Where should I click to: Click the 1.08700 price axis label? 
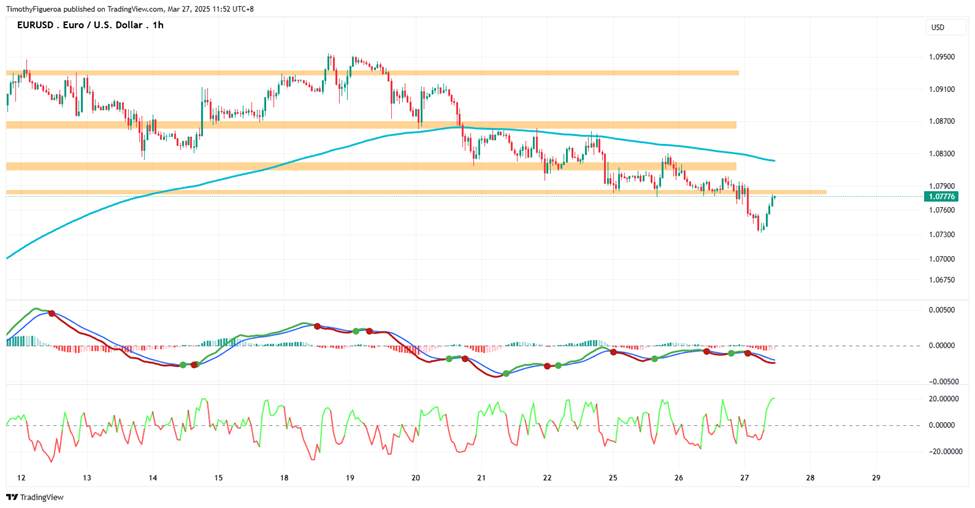coord(942,121)
